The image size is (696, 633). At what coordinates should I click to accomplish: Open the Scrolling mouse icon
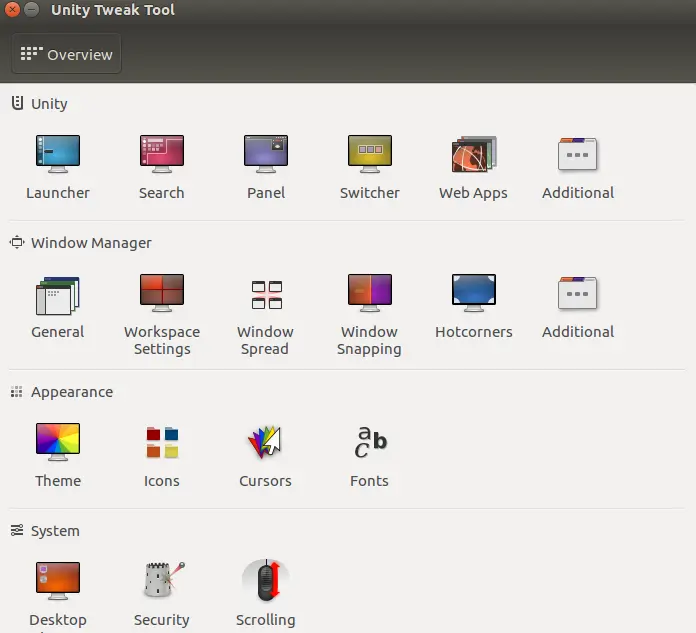pos(266,581)
